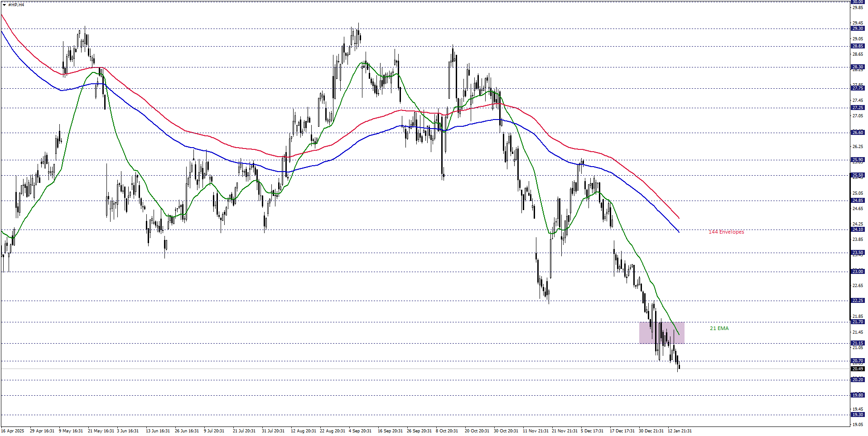Click the #HP,H4 symbol title text
The width and height of the screenshot is (868, 436).
[x=16, y=5]
